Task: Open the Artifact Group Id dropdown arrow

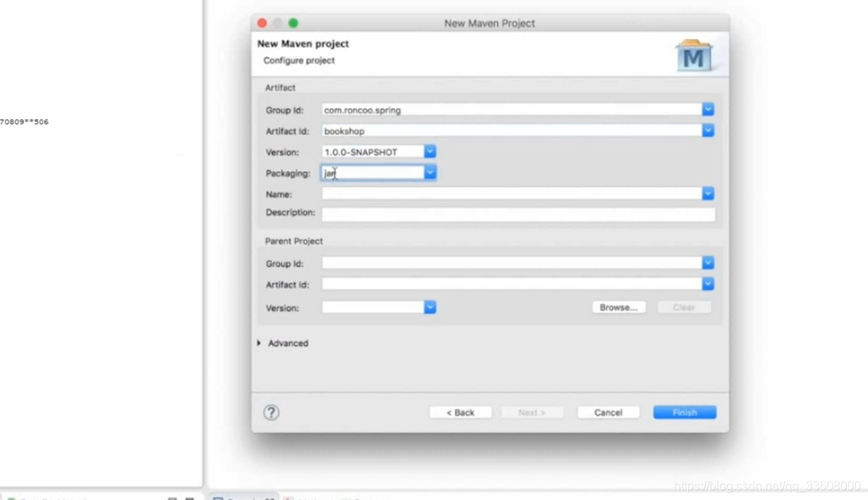Action: [x=707, y=110]
